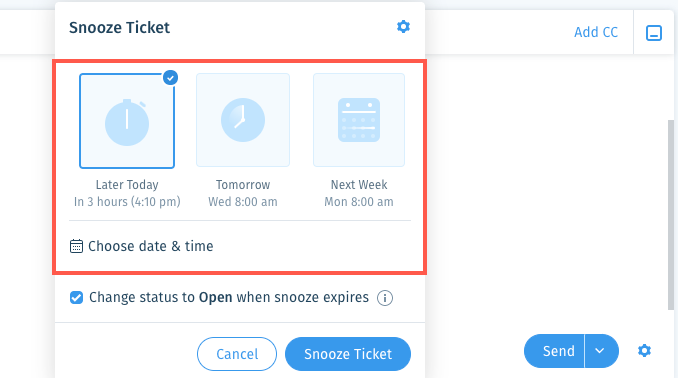Click the vertical scrollbar on the right
The height and width of the screenshot is (378, 678).
coord(671,215)
